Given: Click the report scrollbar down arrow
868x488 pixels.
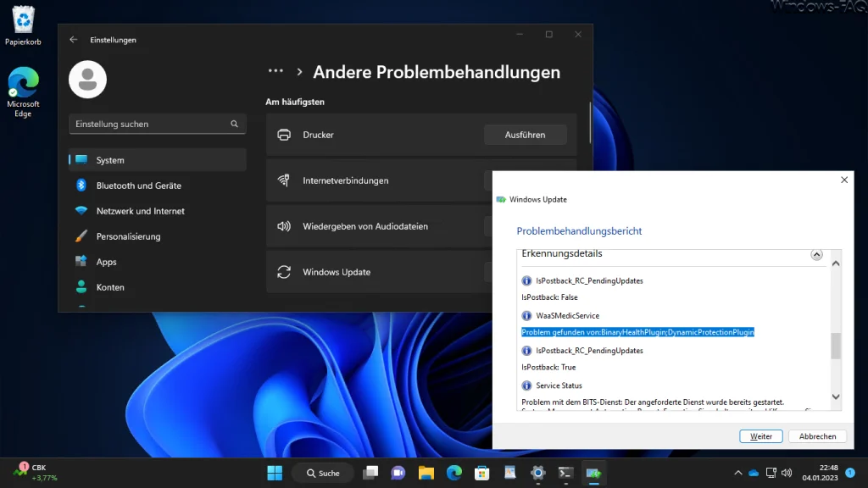Looking at the screenshot, I should 836,396.
